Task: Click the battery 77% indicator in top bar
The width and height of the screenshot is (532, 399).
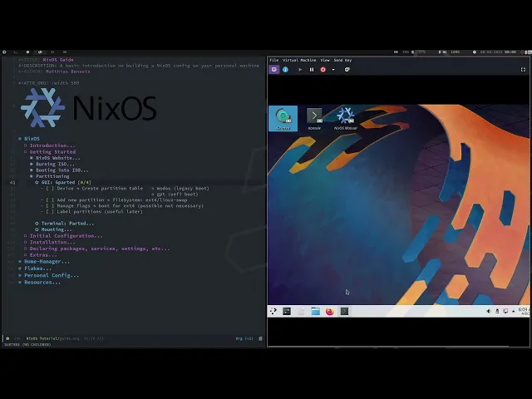Action: pyautogui.click(x=419, y=52)
